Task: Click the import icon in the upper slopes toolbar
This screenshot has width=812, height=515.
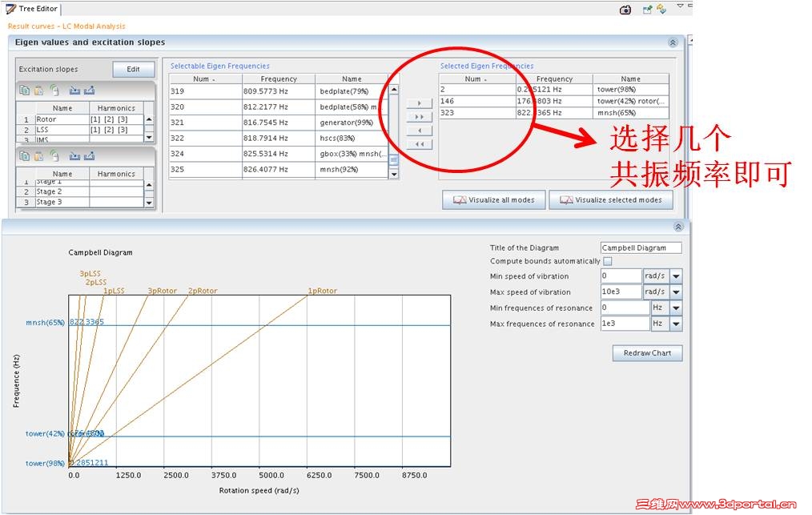Action: tap(74, 91)
